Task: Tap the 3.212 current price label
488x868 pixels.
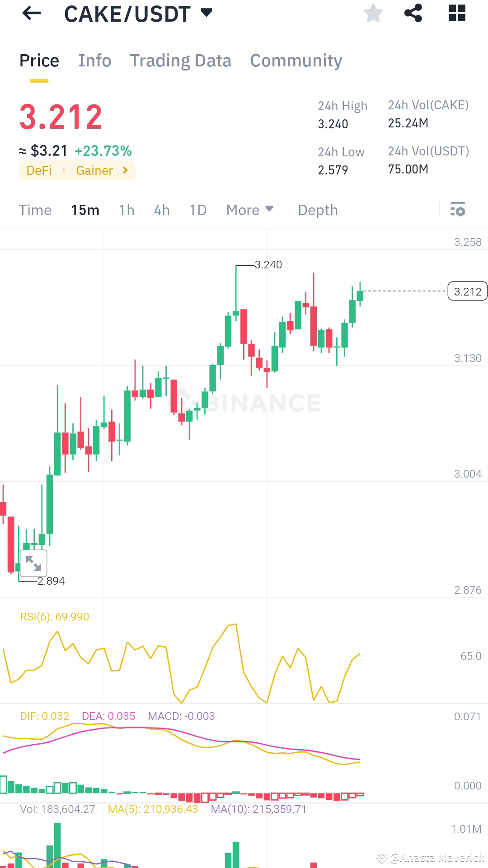Action: (467, 291)
